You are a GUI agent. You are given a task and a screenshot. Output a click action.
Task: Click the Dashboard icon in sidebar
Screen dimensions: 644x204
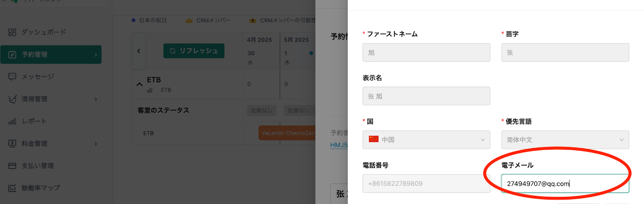pos(13,32)
